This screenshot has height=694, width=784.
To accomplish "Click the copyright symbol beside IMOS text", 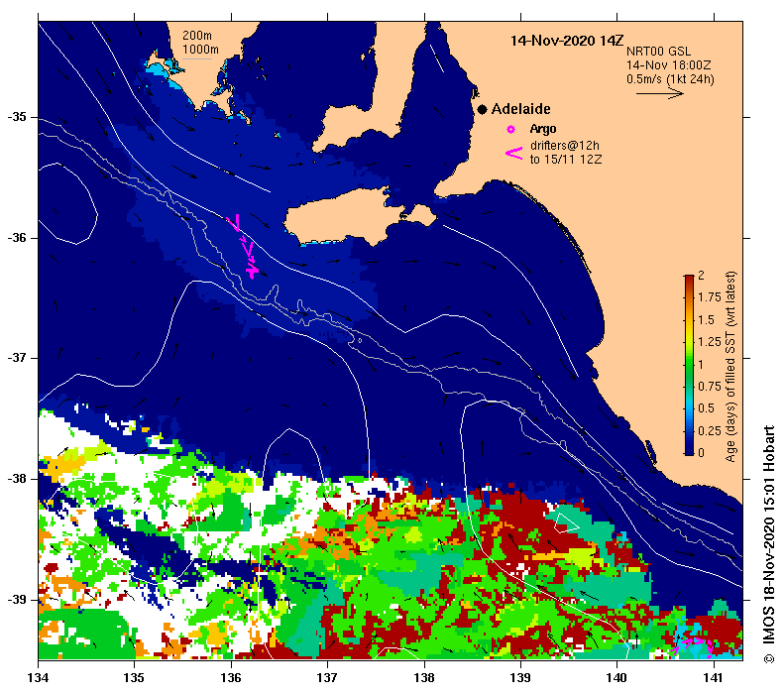I will pos(768,659).
